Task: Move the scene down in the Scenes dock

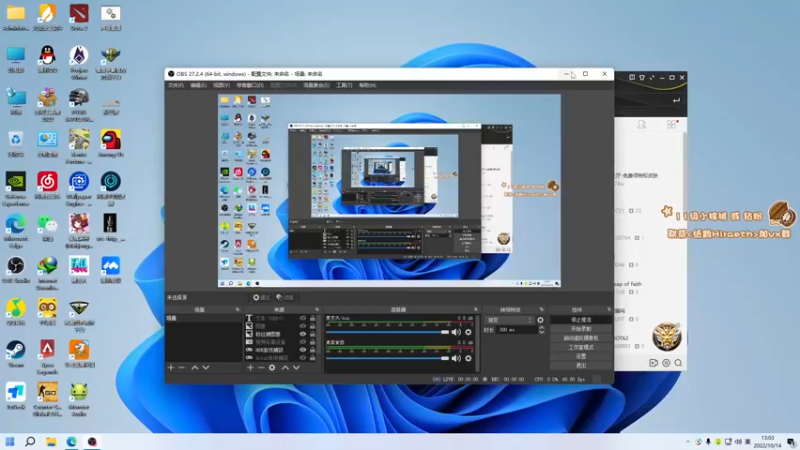Action: click(206, 367)
